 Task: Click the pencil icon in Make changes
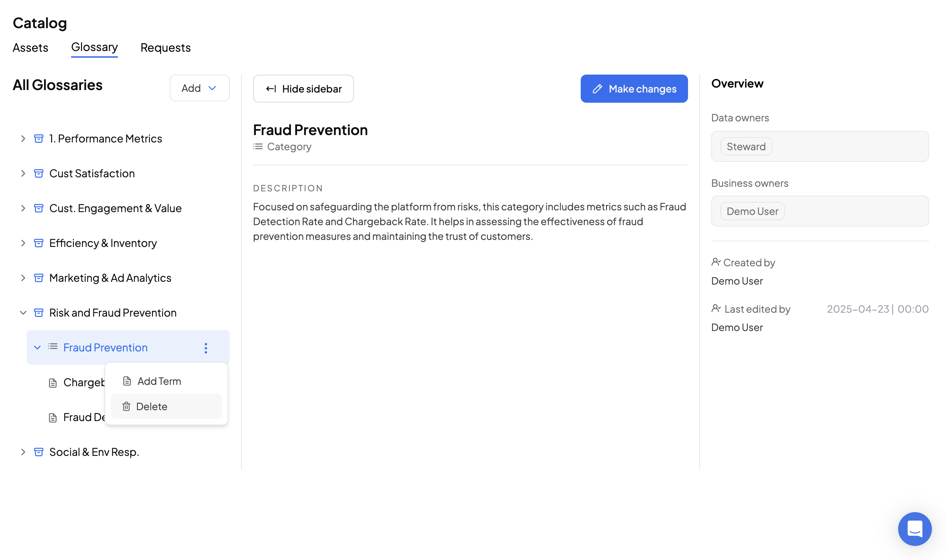pyautogui.click(x=597, y=89)
